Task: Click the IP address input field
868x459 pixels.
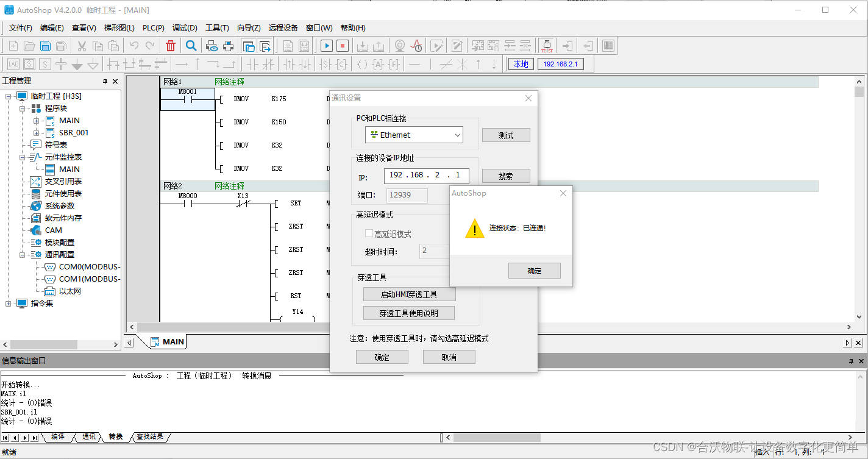Action: click(x=426, y=176)
